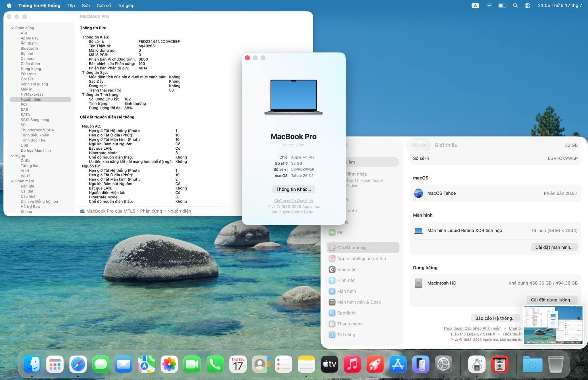The width and height of the screenshot is (588, 380).
Task: Open Messages from the Dock
Action: 101,364
